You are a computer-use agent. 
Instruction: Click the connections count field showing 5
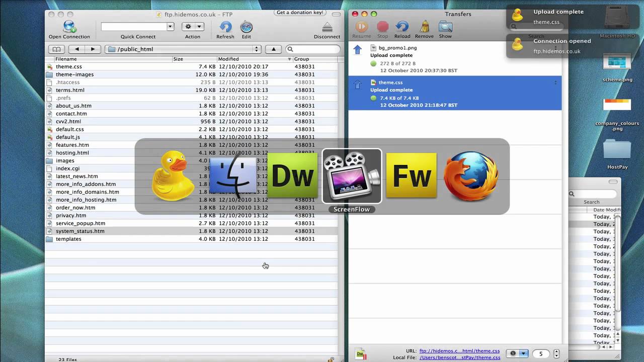click(x=541, y=353)
